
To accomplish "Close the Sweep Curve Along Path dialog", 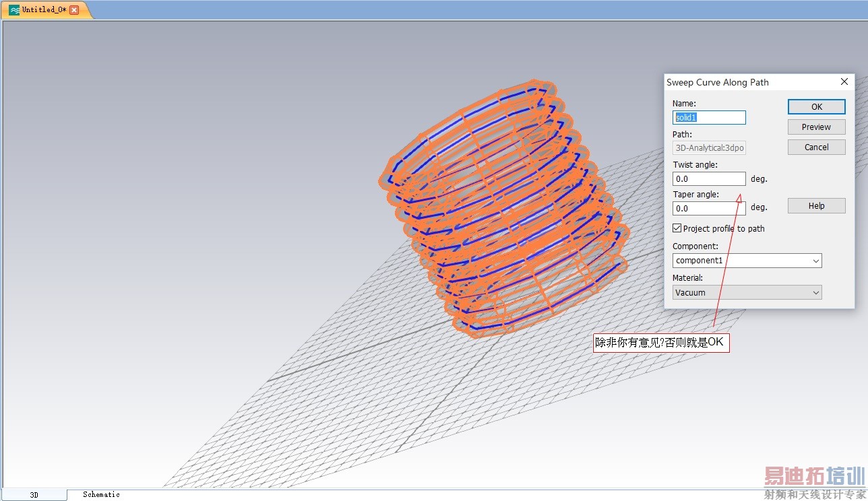I will pyautogui.click(x=844, y=81).
